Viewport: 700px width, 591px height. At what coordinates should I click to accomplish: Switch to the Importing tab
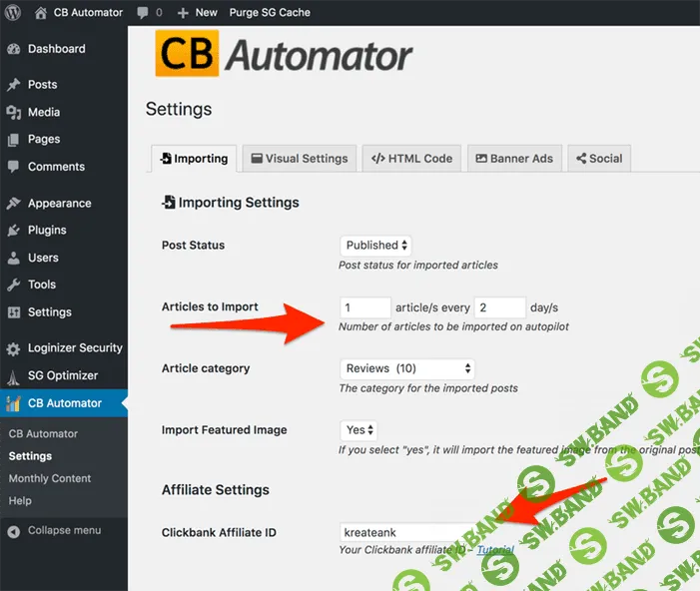click(194, 159)
